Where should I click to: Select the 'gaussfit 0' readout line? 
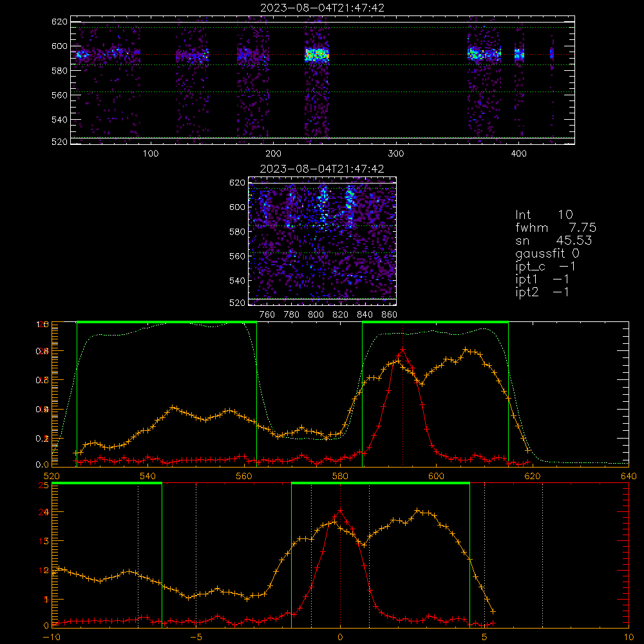pyautogui.click(x=547, y=253)
